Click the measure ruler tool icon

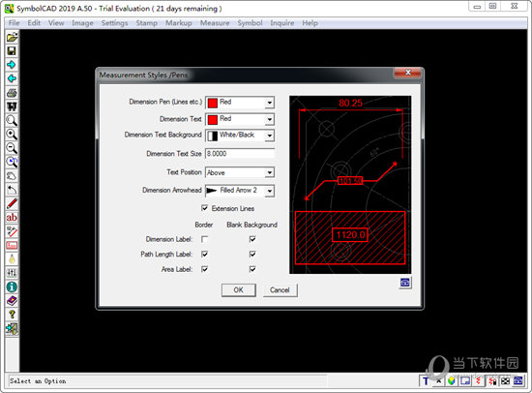pos(12,231)
